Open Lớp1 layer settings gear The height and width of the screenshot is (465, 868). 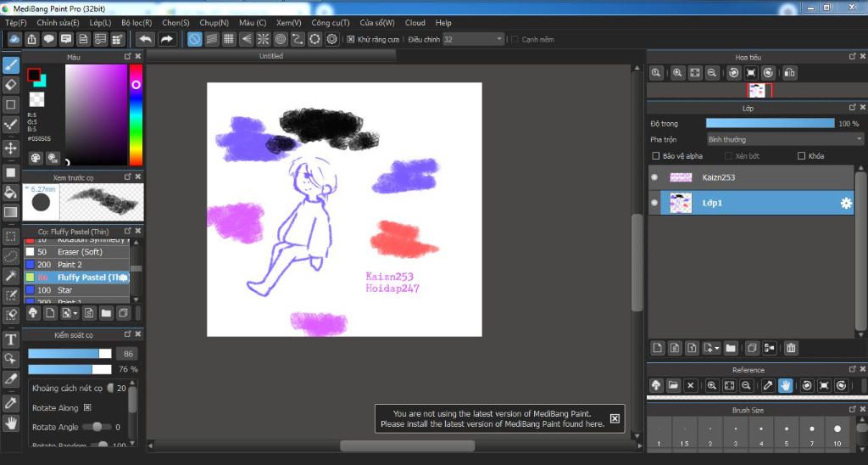(846, 204)
